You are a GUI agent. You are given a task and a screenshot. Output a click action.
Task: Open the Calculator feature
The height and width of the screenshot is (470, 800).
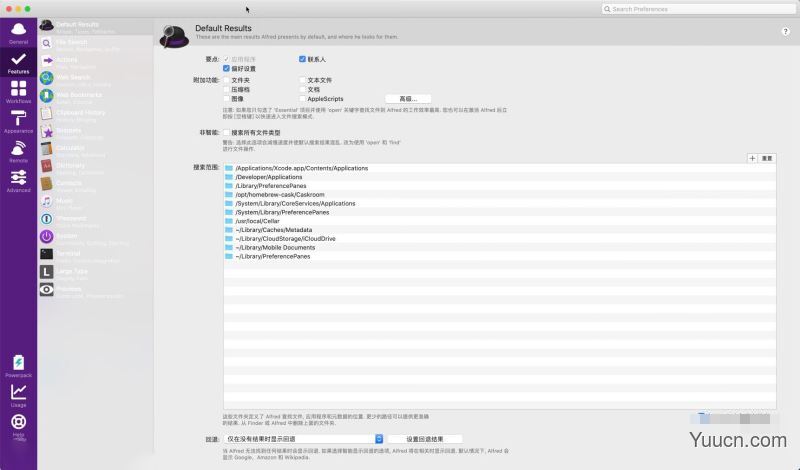(95, 150)
